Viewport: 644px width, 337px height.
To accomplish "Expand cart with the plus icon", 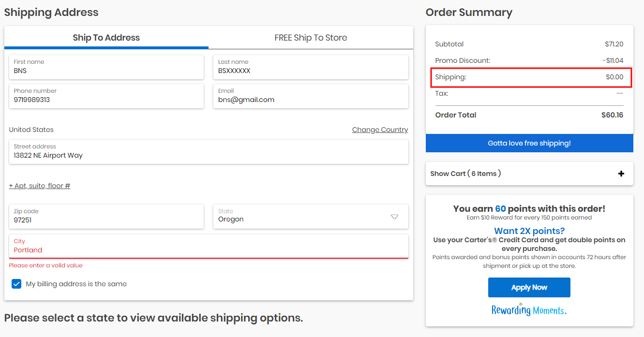I will (x=621, y=174).
